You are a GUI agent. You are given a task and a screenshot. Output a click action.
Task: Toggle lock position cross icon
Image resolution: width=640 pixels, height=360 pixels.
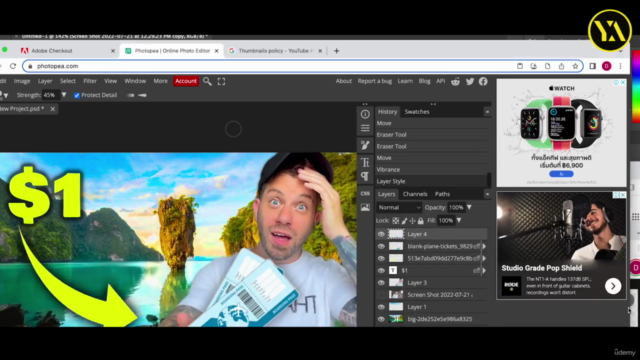pyautogui.click(x=412, y=221)
